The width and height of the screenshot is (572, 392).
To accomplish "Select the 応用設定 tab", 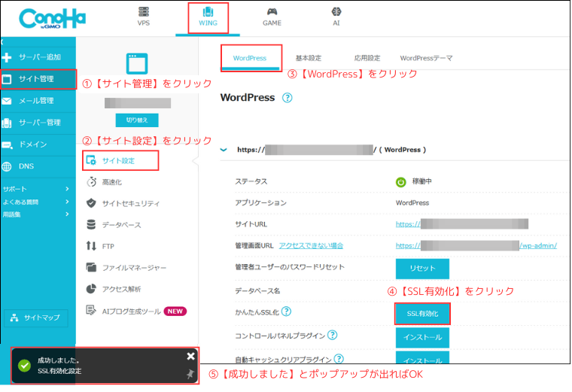I will tap(367, 58).
